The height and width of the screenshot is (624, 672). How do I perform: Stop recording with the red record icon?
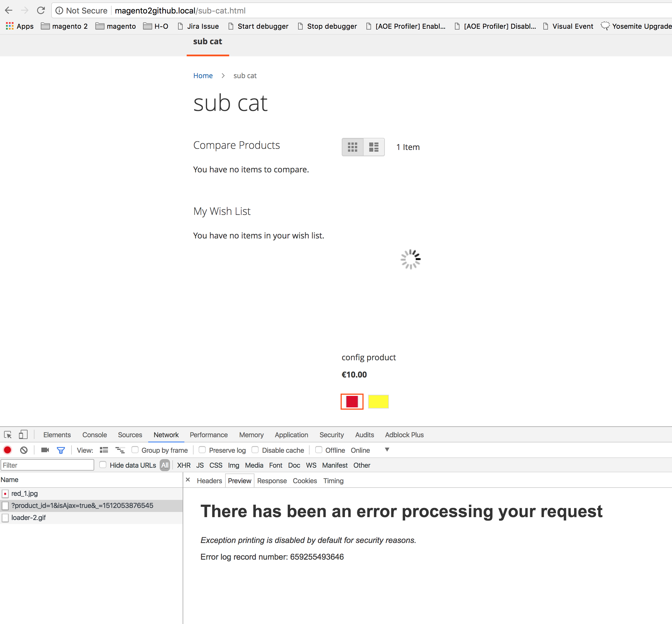point(7,450)
